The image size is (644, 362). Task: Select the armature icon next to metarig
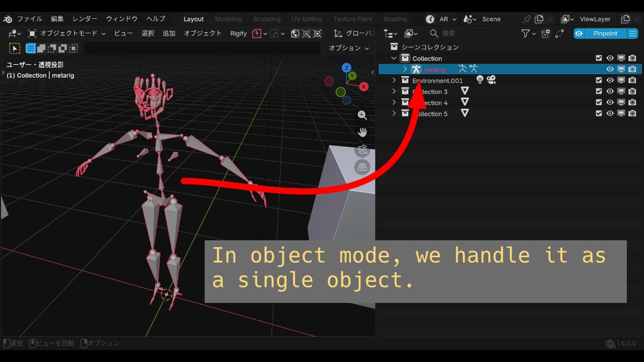(416, 69)
